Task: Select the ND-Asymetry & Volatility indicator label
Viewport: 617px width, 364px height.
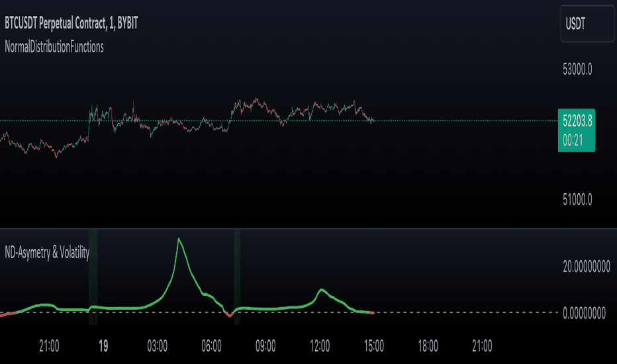Action: pos(47,252)
